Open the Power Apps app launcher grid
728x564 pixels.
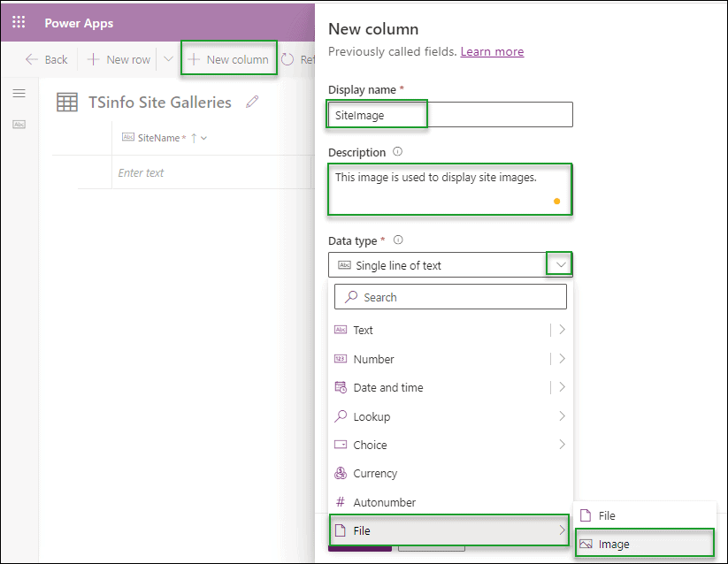coord(19,22)
